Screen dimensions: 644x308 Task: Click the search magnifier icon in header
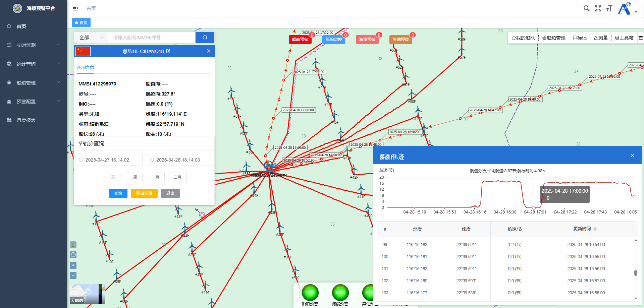586,8
